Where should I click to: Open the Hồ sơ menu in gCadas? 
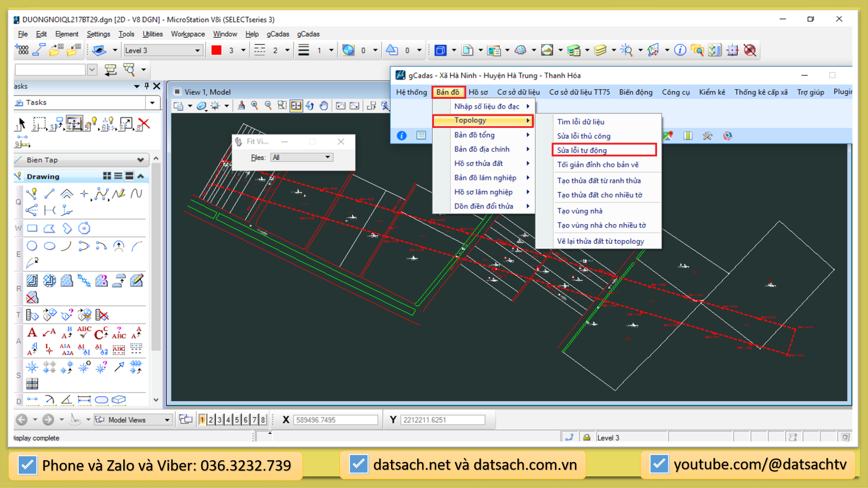(478, 92)
